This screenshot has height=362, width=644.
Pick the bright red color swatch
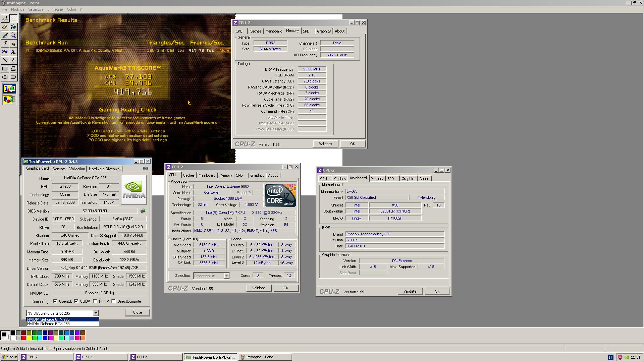tap(23, 338)
